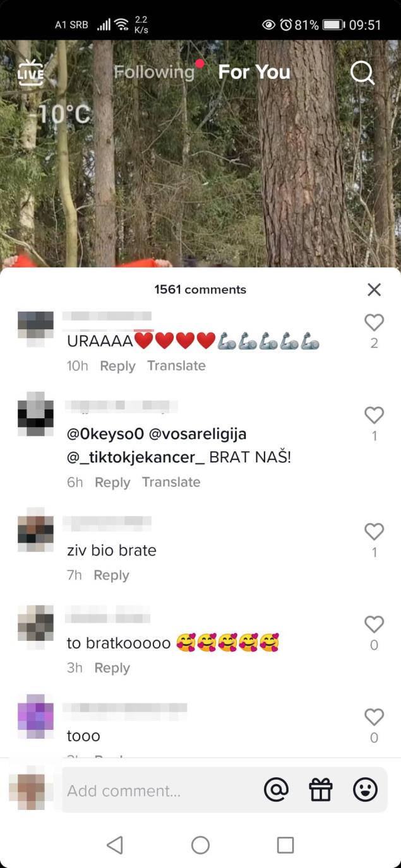Image resolution: width=401 pixels, height=868 pixels.
Task: Switch to the For You tab
Action: (254, 72)
